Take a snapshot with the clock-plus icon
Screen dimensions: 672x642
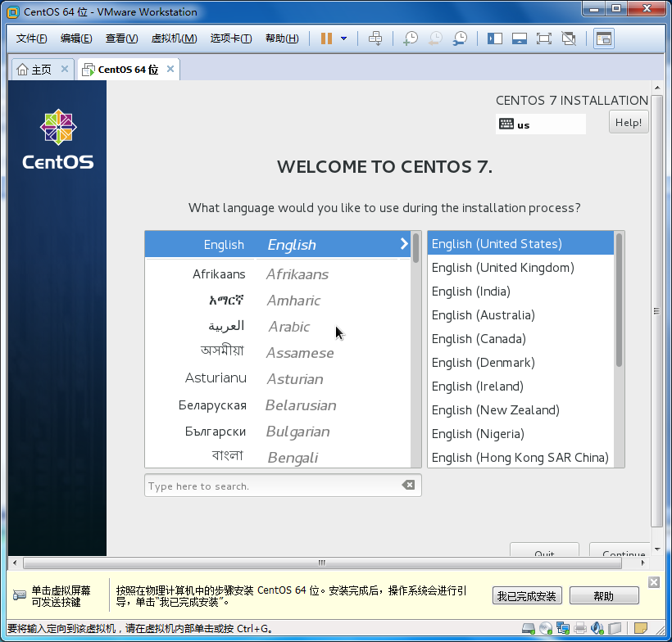tap(411, 38)
